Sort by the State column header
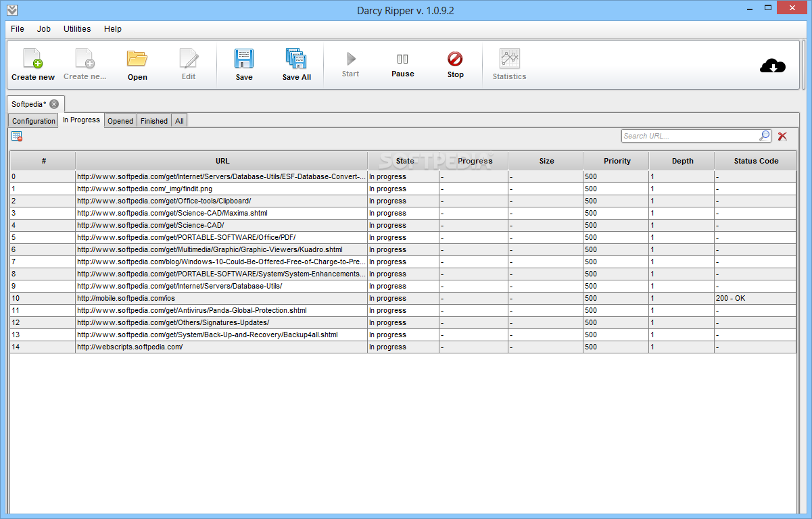 point(404,161)
